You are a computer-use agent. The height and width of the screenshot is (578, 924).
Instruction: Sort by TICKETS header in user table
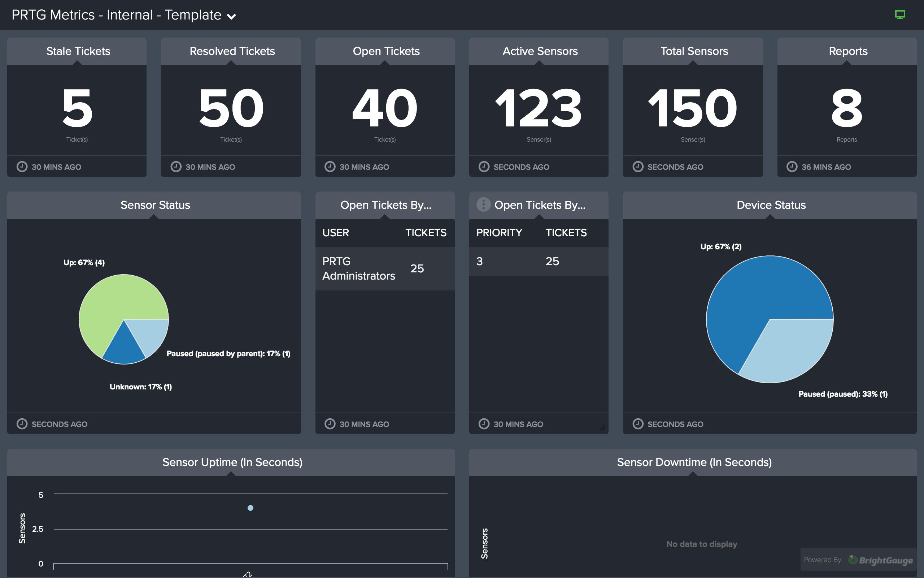pos(426,232)
